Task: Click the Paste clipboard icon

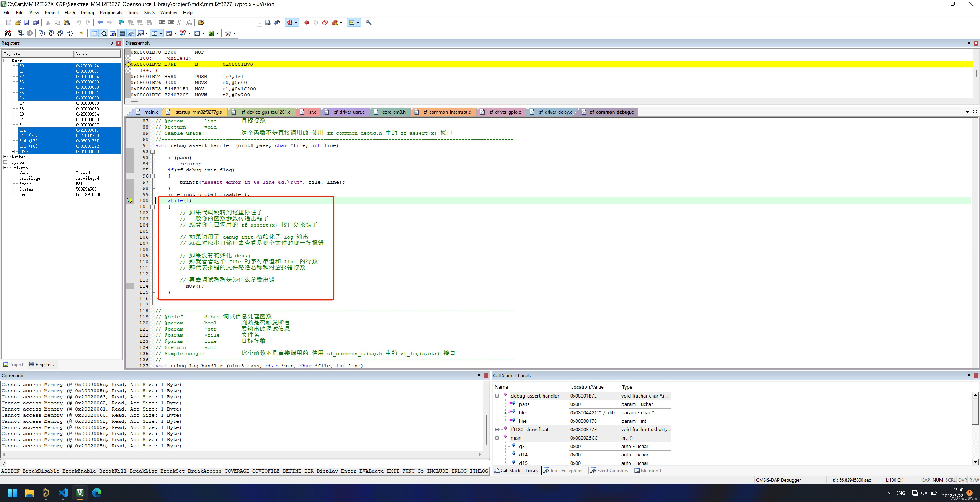Action: click(x=67, y=22)
